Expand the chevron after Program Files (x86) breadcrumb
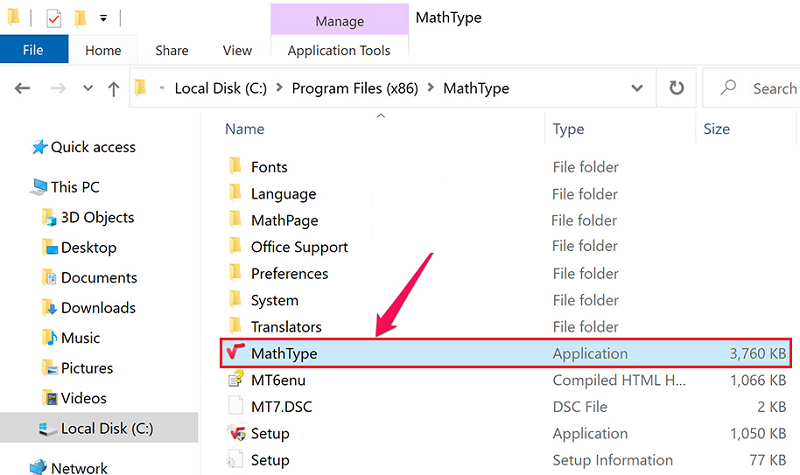 tap(431, 88)
